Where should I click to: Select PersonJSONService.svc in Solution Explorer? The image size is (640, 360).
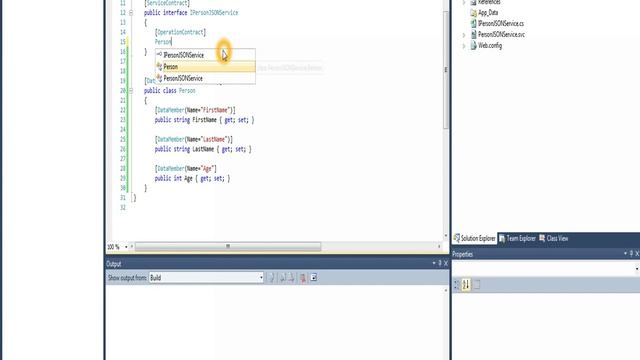[501, 35]
